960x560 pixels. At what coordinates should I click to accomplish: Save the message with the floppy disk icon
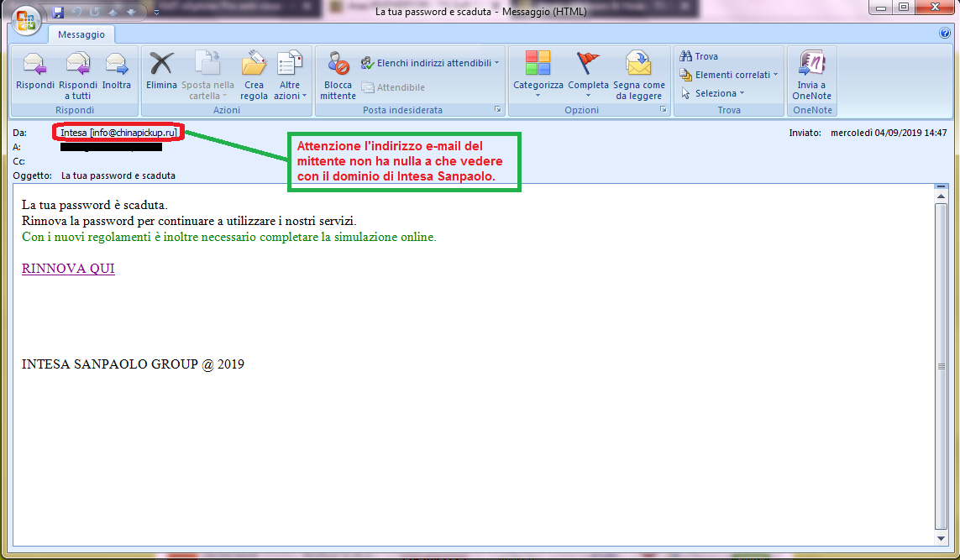pyautogui.click(x=58, y=13)
